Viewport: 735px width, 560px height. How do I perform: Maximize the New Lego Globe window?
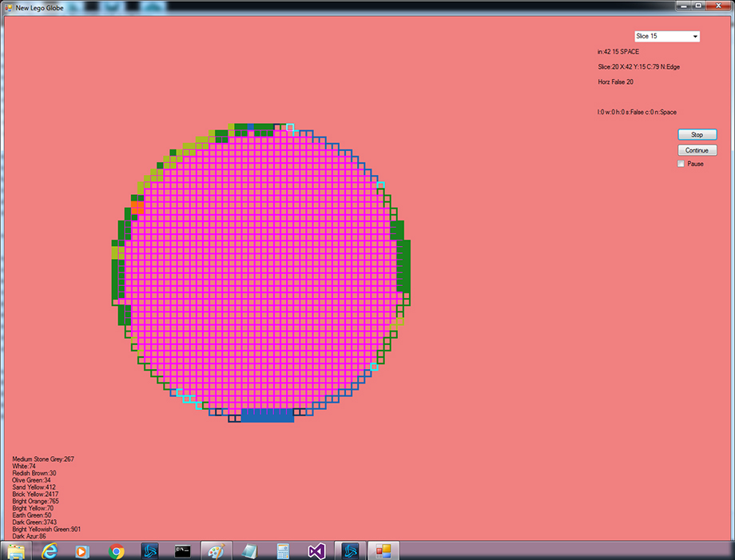[x=698, y=6]
